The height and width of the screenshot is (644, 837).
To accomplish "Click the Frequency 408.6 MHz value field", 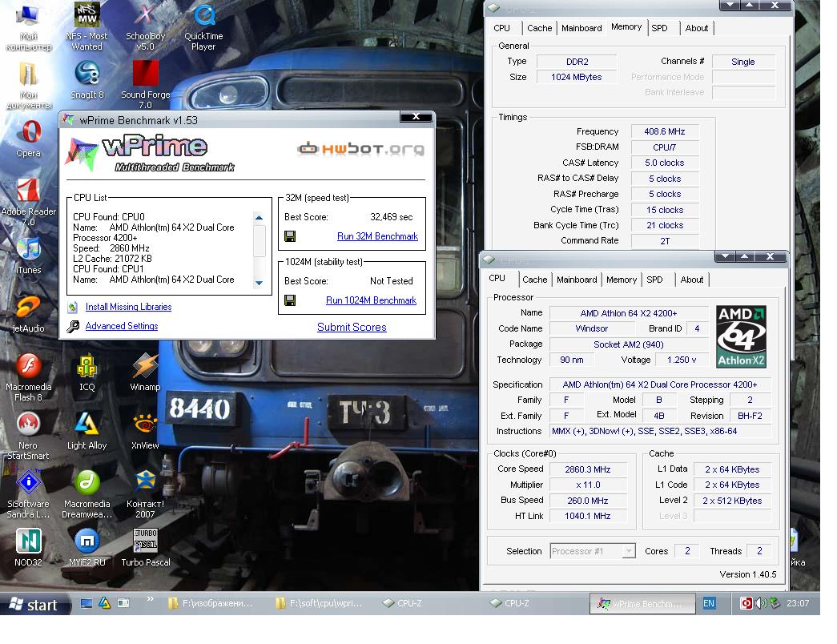I will click(x=665, y=131).
